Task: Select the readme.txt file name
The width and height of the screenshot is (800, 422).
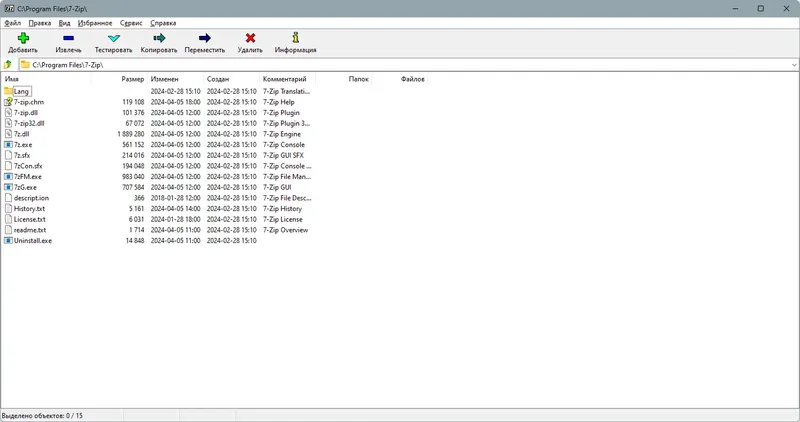Action: coord(30,230)
